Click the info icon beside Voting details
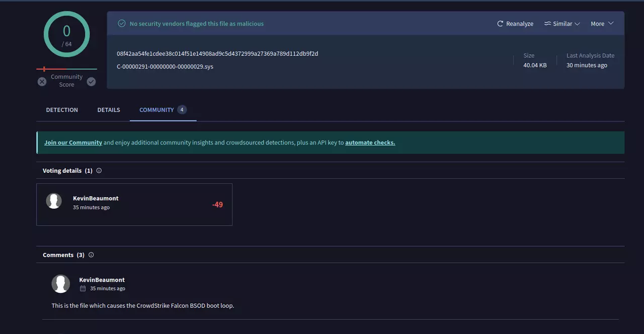The height and width of the screenshot is (334, 644). point(99,171)
